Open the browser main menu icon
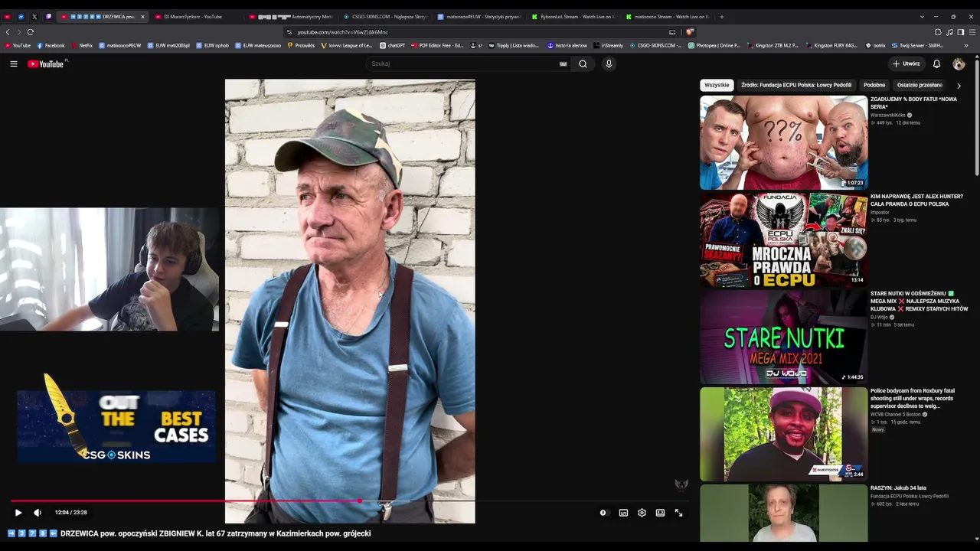Viewport: 980px width, 551px height. pyautogui.click(x=972, y=32)
